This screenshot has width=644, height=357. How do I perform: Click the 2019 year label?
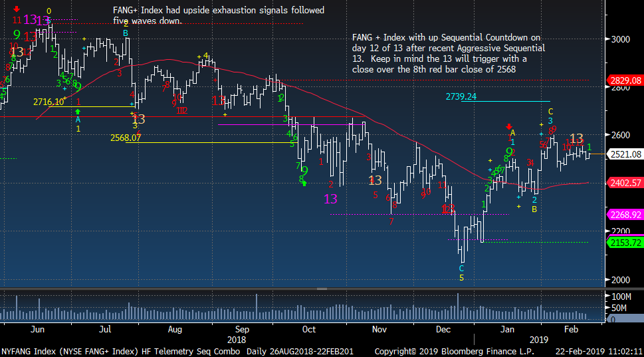coord(539,340)
